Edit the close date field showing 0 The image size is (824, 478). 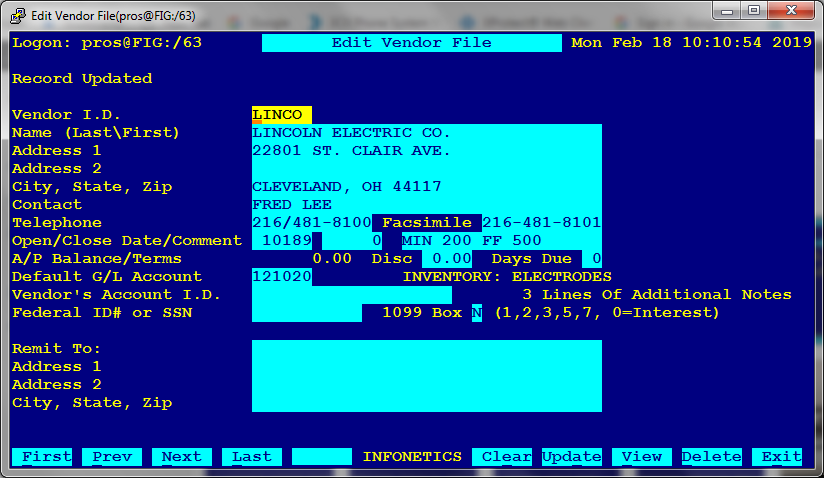click(x=352, y=241)
